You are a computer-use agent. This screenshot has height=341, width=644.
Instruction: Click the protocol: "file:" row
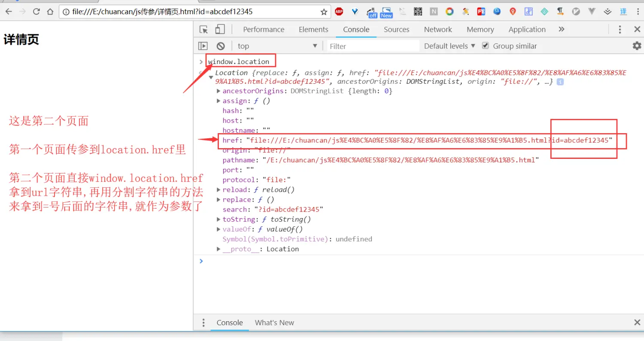point(257,180)
